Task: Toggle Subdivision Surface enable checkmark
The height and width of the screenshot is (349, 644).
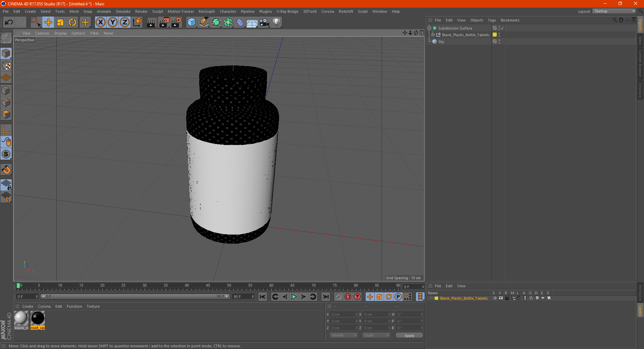Action: tap(502, 28)
